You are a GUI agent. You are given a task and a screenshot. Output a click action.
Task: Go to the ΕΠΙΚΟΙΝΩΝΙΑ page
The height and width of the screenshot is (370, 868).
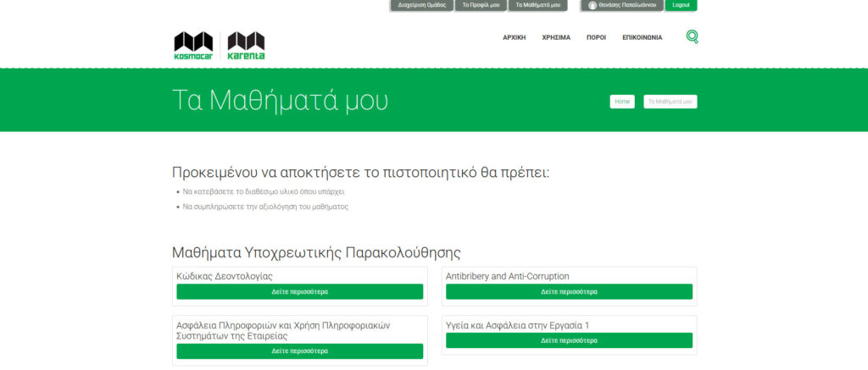(642, 37)
